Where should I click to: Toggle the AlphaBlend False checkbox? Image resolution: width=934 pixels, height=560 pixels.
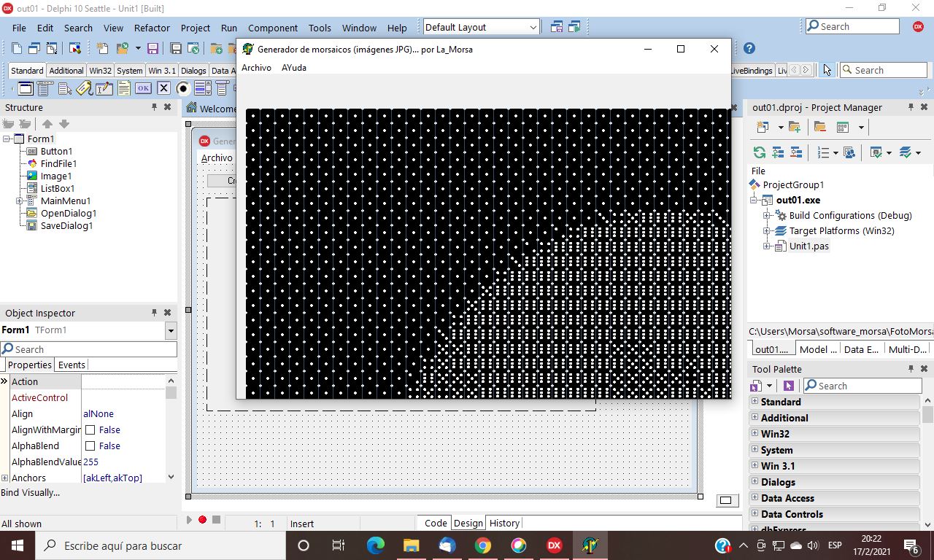(x=90, y=446)
